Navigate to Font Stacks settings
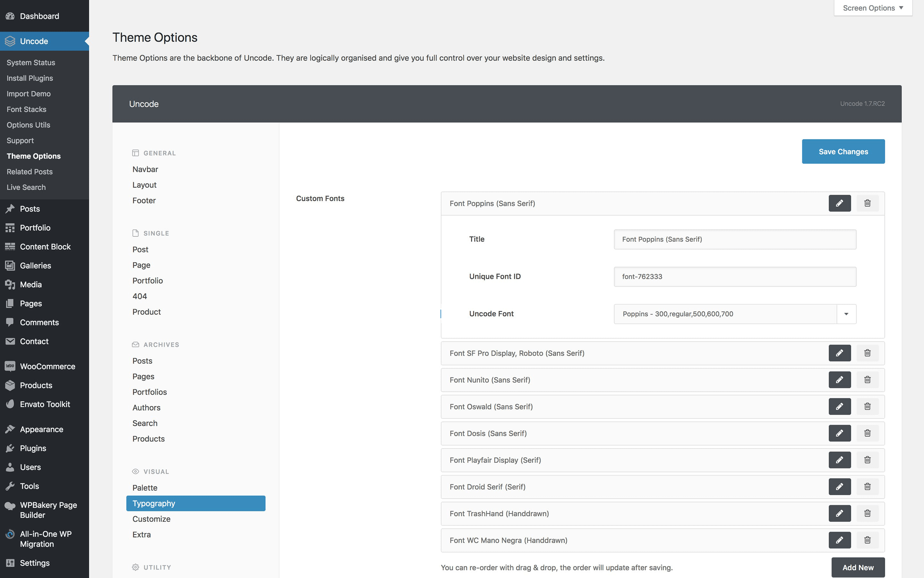This screenshot has height=578, width=924. coord(25,108)
